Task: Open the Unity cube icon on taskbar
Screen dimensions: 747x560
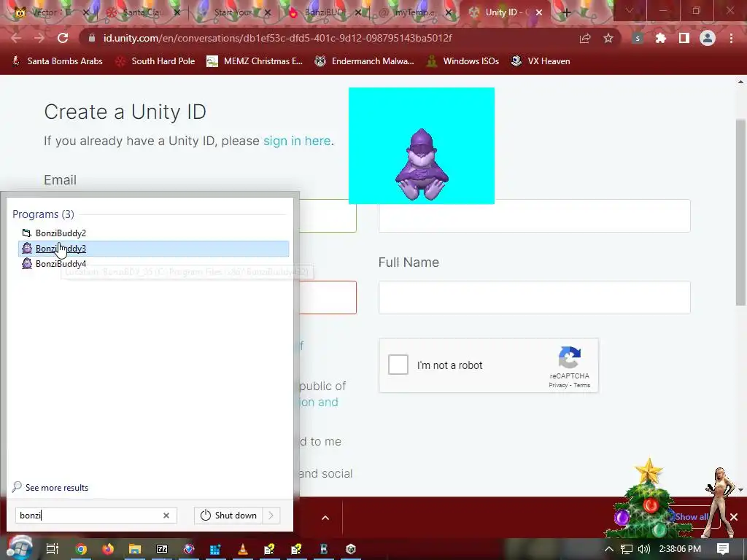Action: [x=351, y=549]
